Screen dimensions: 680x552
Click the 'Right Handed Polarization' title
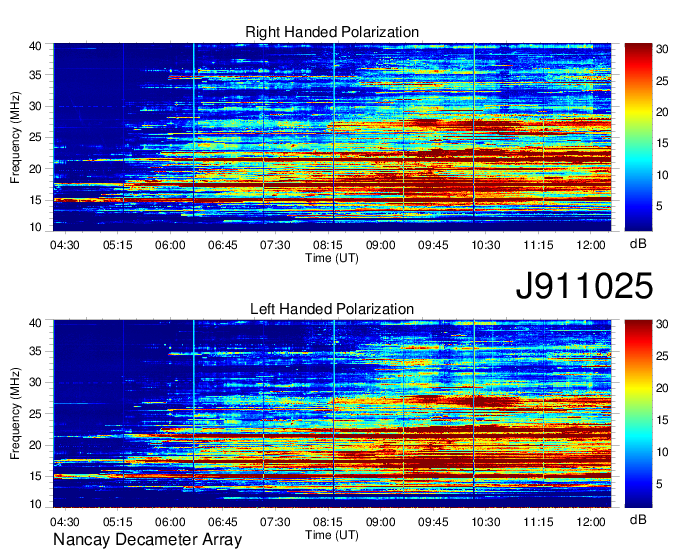[x=332, y=32]
